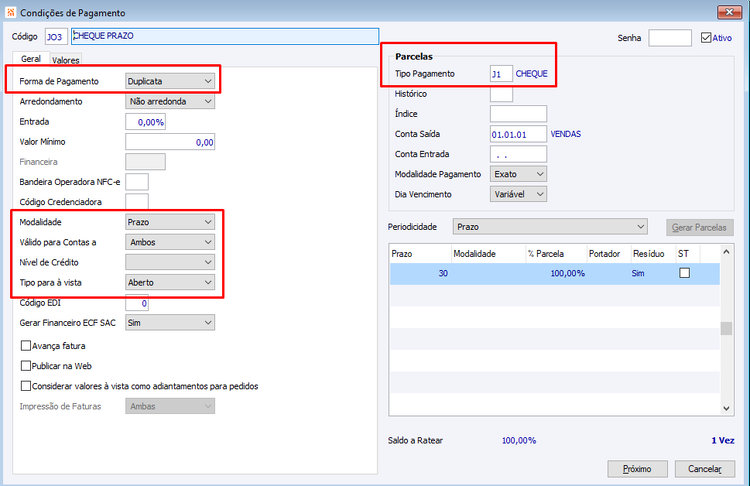Expand the Arredondamento dropdown
The height and width of the screenshot is (486, 750).
(170, 101)
